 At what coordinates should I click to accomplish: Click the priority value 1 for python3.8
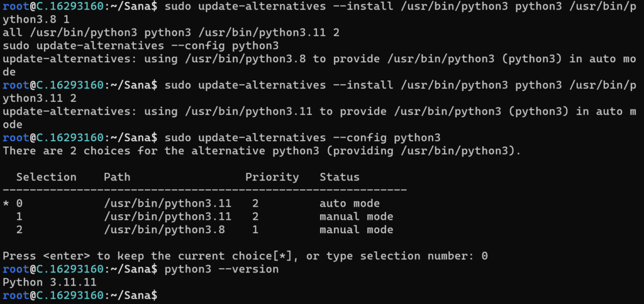coord(255,230)
